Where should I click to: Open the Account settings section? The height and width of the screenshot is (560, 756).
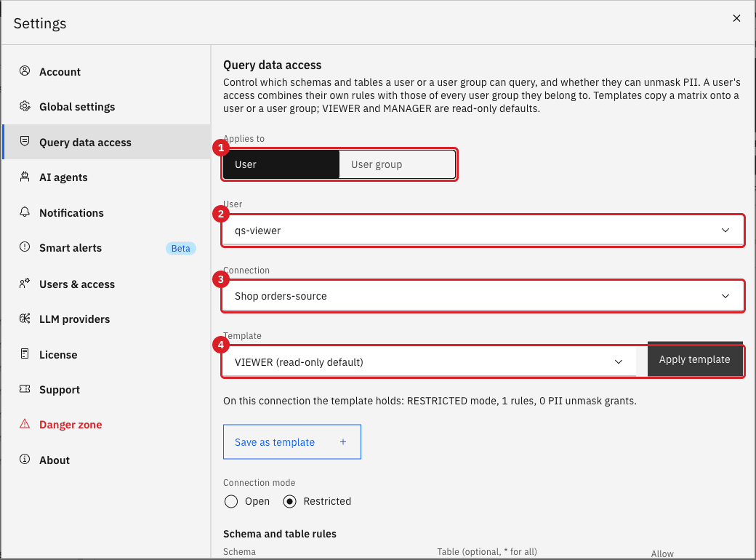(x=106, y=71)
